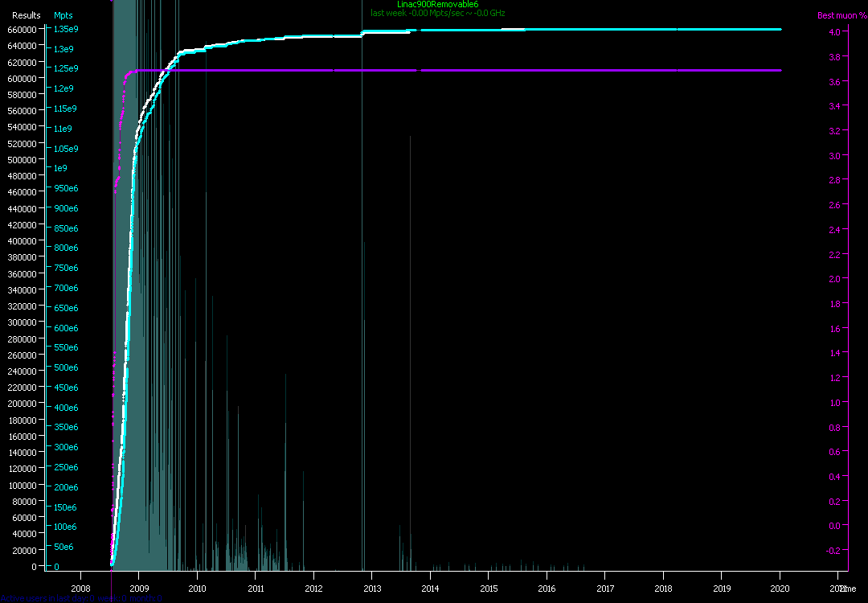The width and height of the screenshot is (868, 603).
Task: Click the 2.0 muon percent axis value
Action: coord(834,279)
